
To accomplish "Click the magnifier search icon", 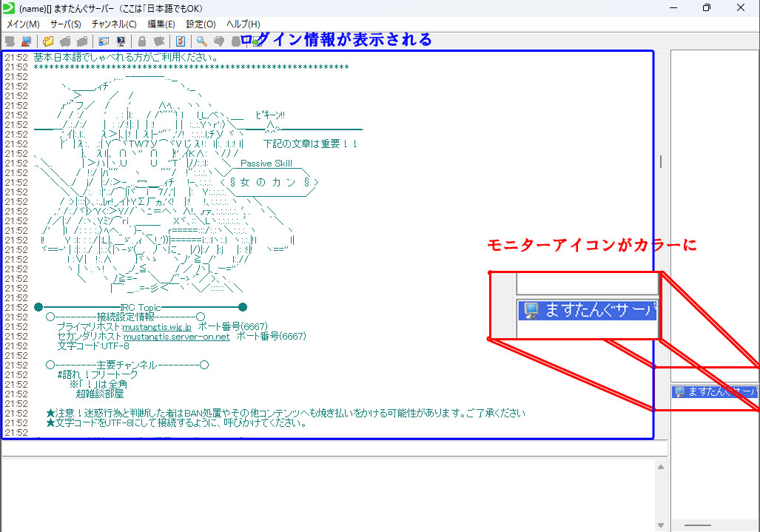I will click(x=201, y=41).
